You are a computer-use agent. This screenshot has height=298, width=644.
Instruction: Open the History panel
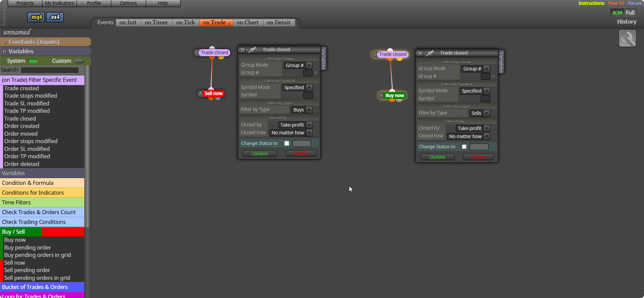click(x=626, y=22)
